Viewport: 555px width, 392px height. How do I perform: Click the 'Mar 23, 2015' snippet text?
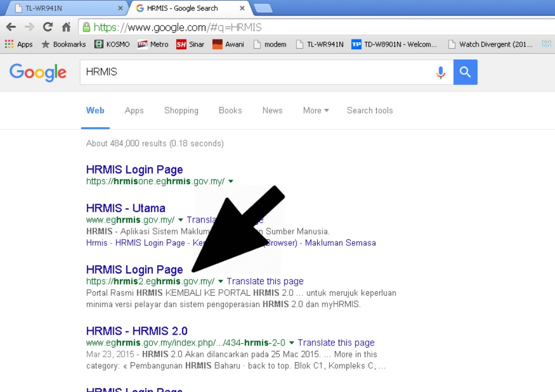(110, 355)
